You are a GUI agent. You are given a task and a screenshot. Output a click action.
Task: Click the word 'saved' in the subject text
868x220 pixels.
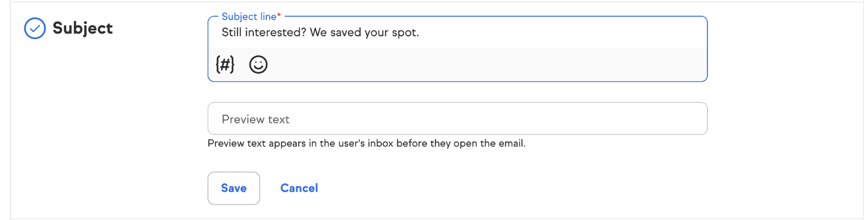click(x=346, y=33)
